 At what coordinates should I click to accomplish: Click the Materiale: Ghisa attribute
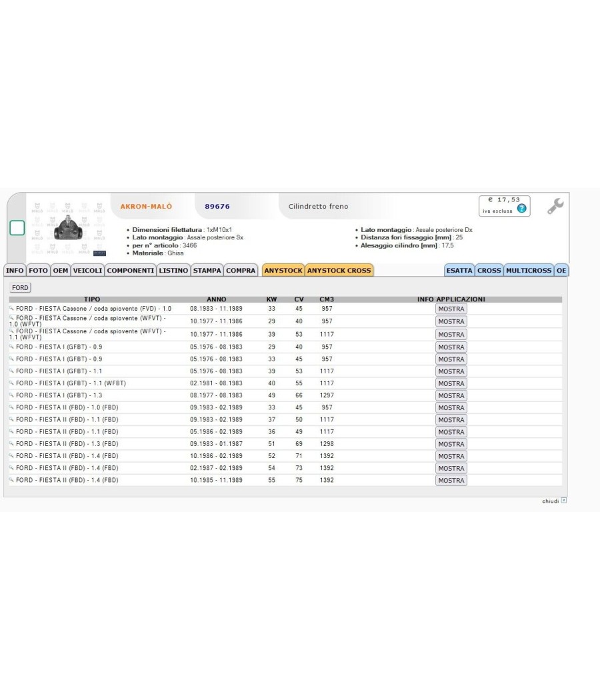(x=157, y=253)
